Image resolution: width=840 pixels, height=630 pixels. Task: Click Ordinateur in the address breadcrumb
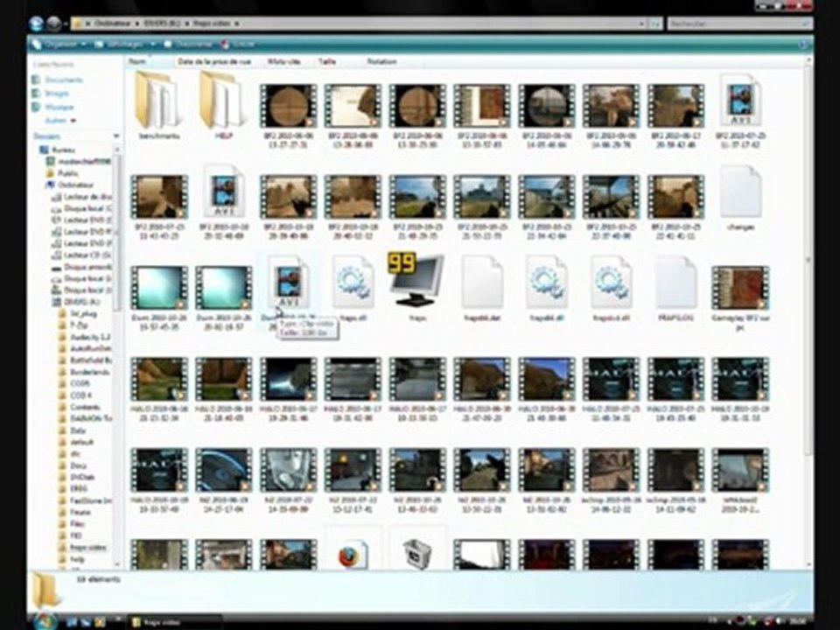pyautogui.click(x=114, y=24)
